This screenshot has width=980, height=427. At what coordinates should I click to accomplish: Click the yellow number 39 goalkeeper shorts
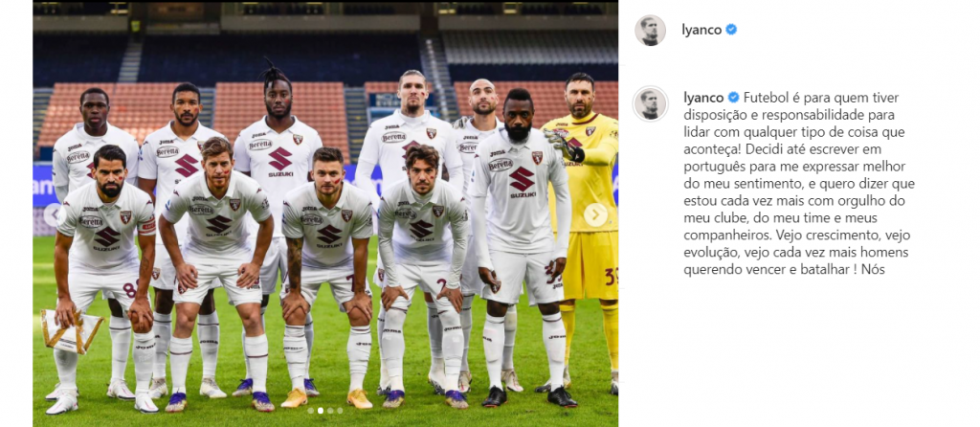pyautogui.click(x=590, y=266)
